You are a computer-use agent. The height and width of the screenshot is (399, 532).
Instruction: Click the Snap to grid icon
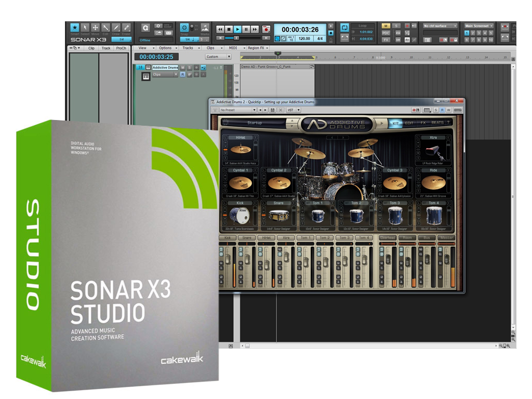(x=184, y=28)
